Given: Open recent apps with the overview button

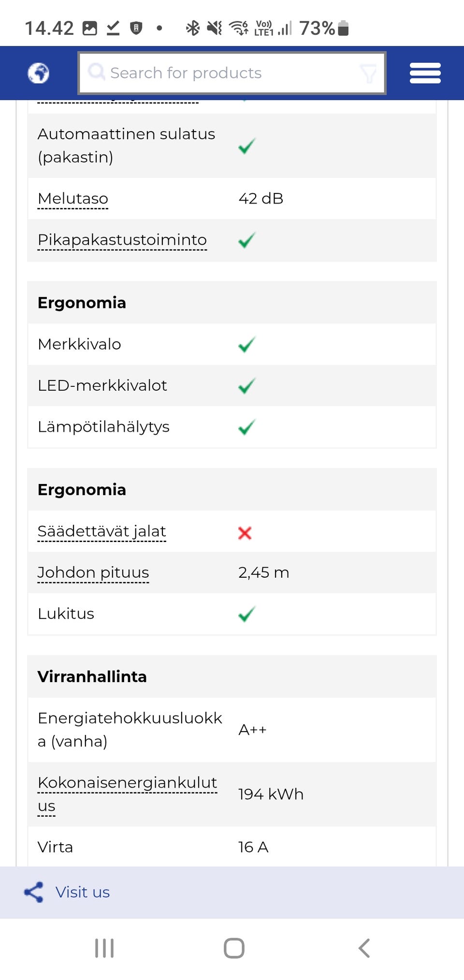Looking at the screenshot, I should [103, 948].
